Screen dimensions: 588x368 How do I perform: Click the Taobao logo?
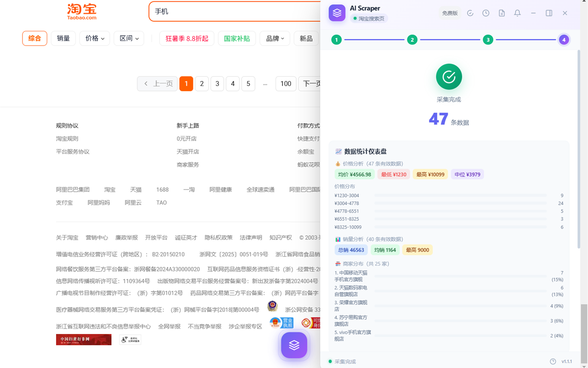[x=82, y=11]
